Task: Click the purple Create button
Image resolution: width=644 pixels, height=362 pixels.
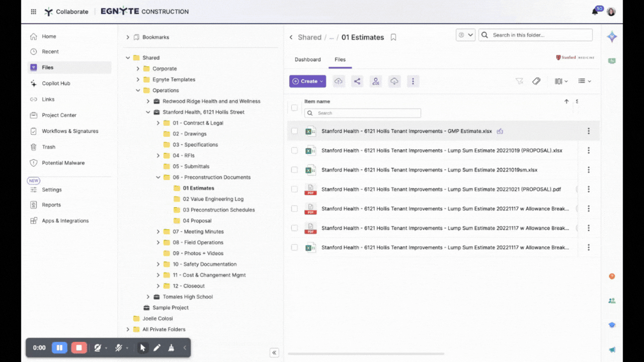Action: pos(307,81)
